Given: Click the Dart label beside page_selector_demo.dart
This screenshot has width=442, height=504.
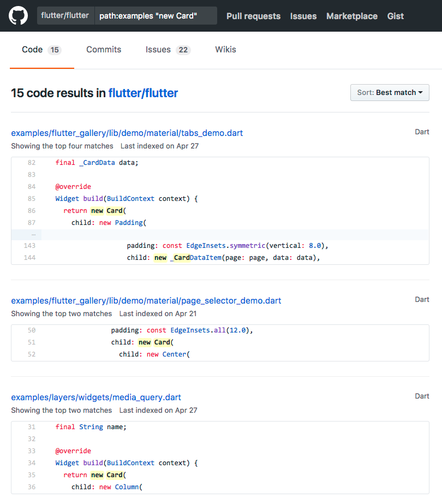Looking at the screenshot, I should click(x=422, y=299).
